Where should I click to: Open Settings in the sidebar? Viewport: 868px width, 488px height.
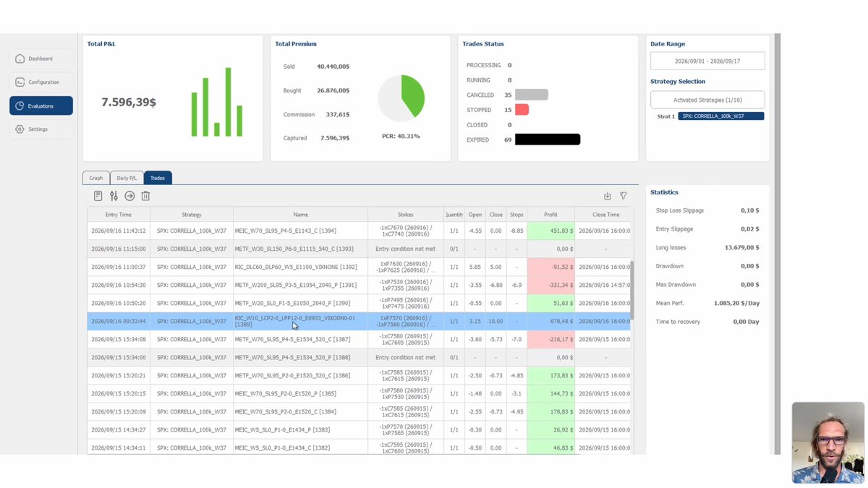pos(41,129)
